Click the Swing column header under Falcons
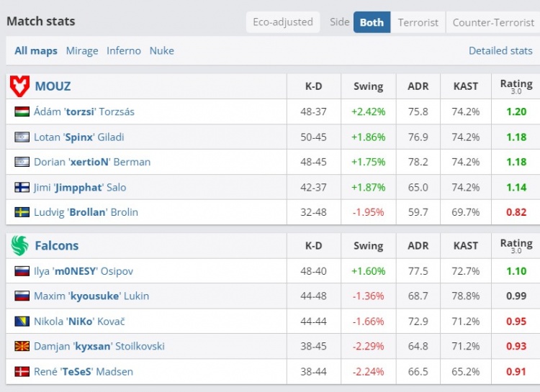Viewport: 540px width, 392px height. 368,246
